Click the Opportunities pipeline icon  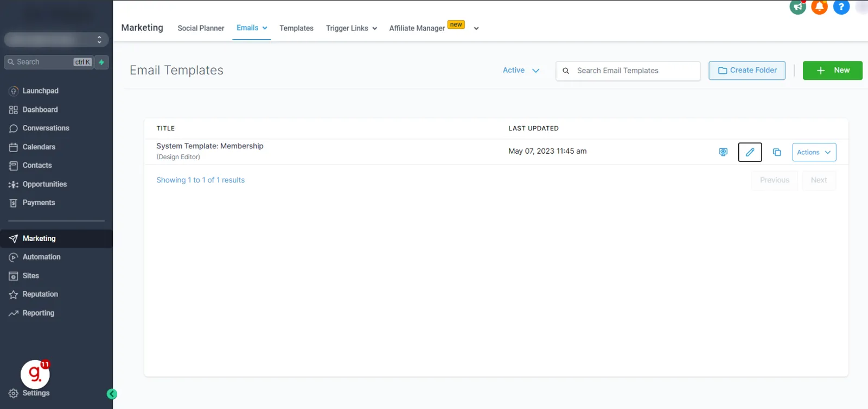pos(14,185)
